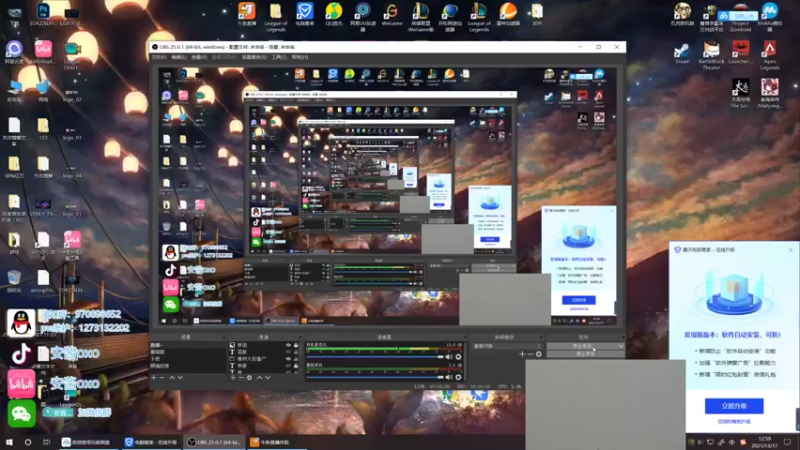
Task: Pop out the Audio Mixer dock header icon
Action: [465, 337]
